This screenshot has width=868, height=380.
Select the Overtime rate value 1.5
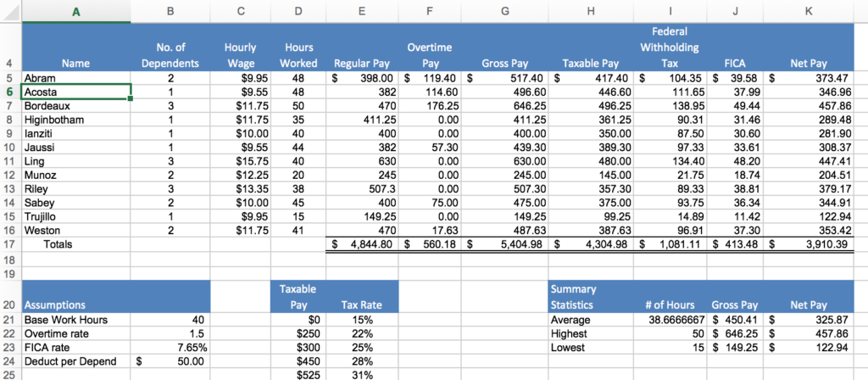coord(171,332)
